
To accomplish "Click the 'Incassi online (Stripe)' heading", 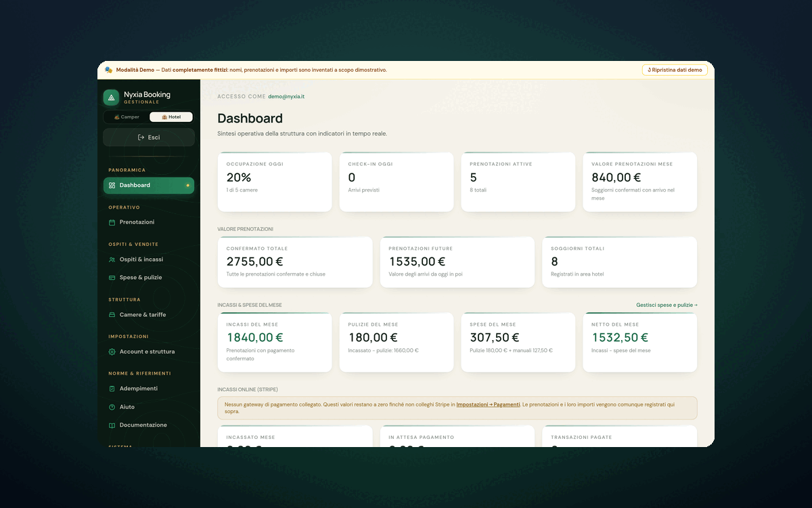I will point(248,389).
